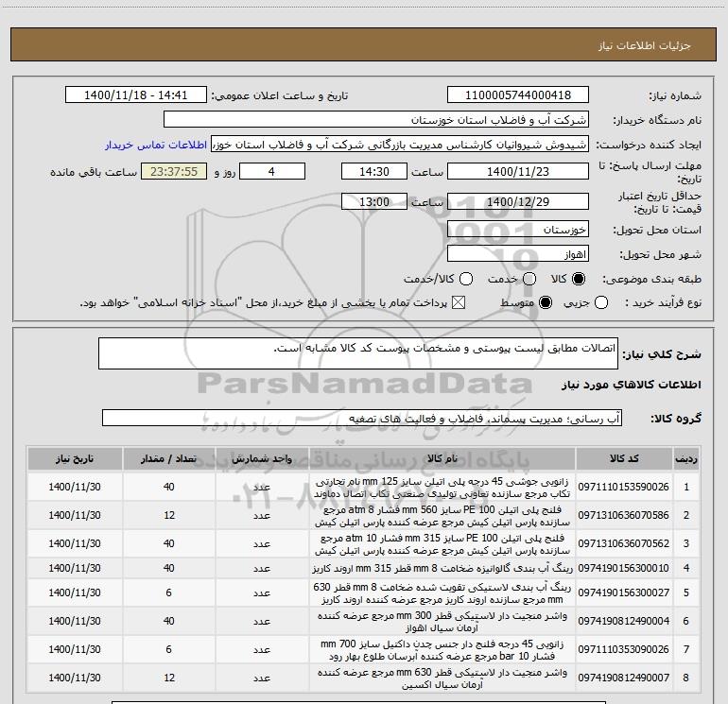Click the کد کالا column header

[x=624, y=458]
